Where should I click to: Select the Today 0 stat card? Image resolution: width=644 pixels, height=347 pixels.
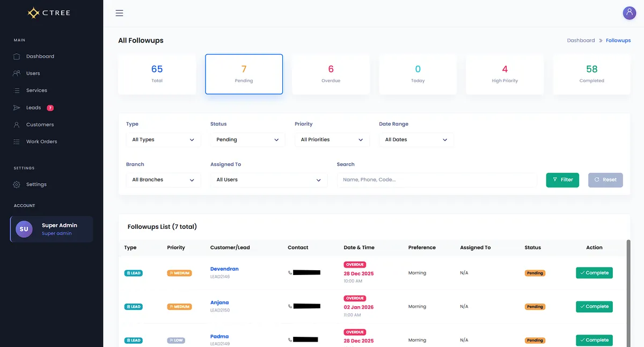click(x=418, y=74)
